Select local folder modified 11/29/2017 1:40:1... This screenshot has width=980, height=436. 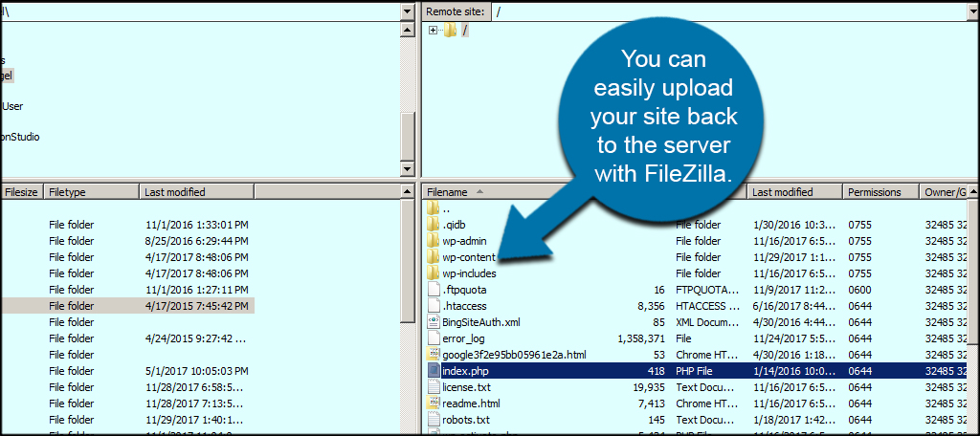[x=127, y=420]
